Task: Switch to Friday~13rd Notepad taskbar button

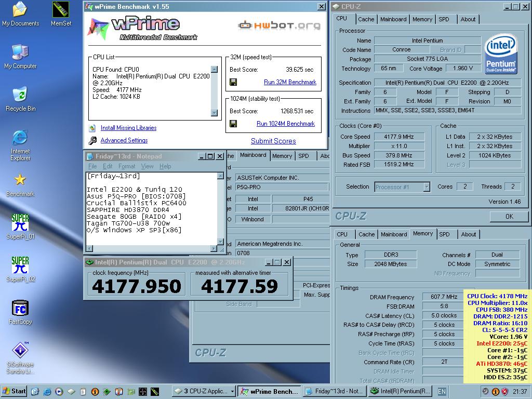Action: (334, 392)
